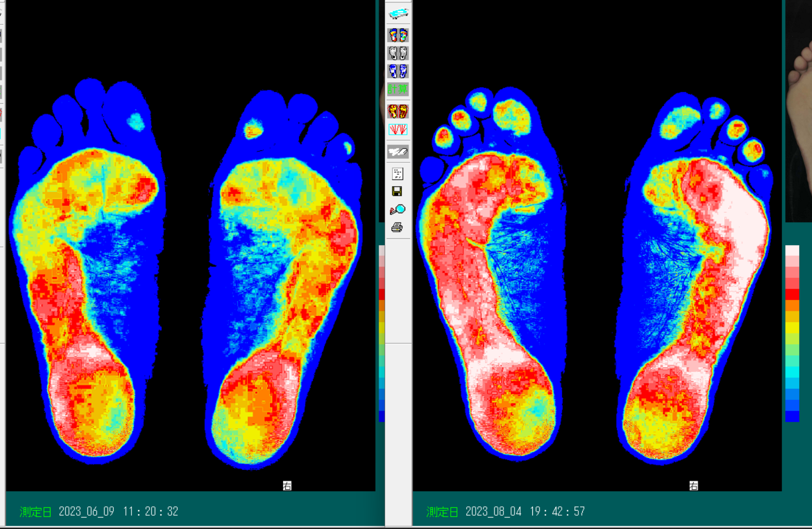Open the notes document icon
Screen dimensions: 812x529
pyautogui.click(x=397, y=174)
